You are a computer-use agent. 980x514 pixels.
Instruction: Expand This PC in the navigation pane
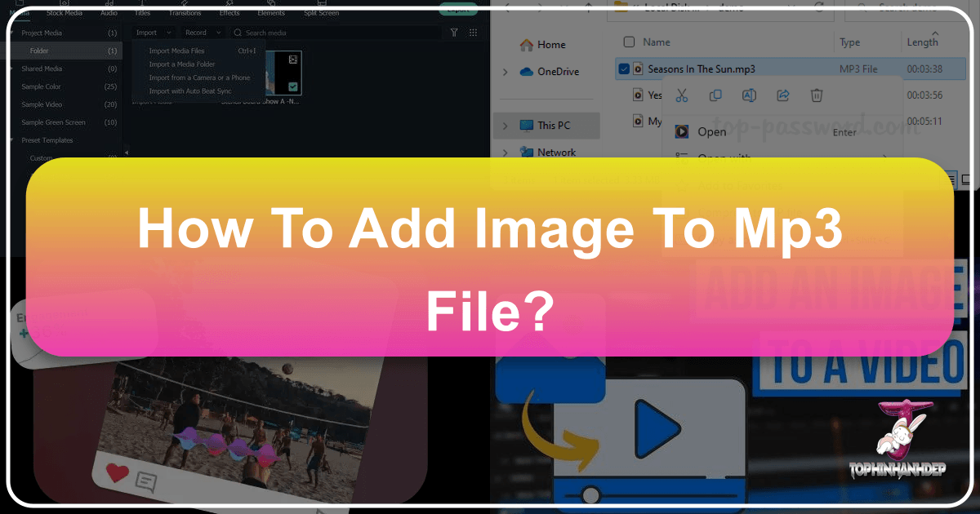pos(505,126)
